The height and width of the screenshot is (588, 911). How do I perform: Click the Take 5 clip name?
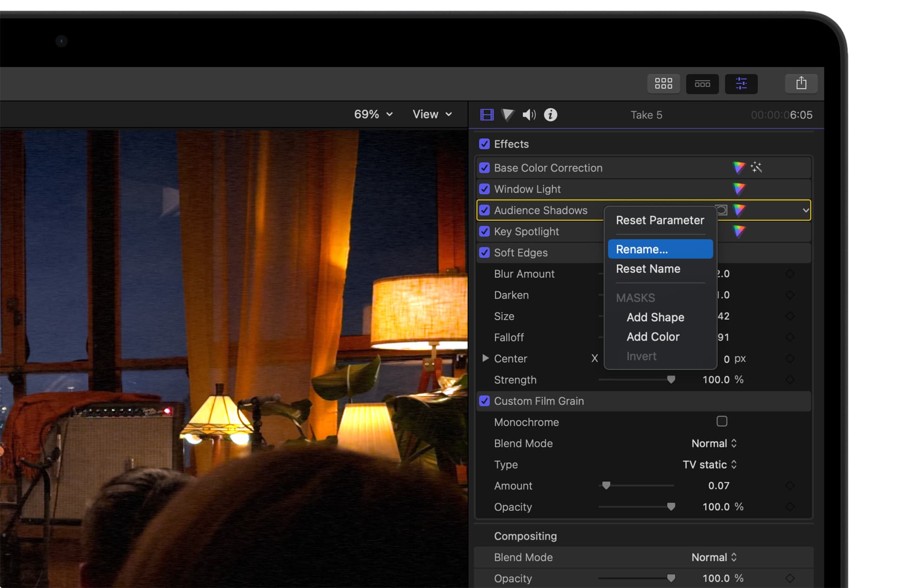[646, 115]
